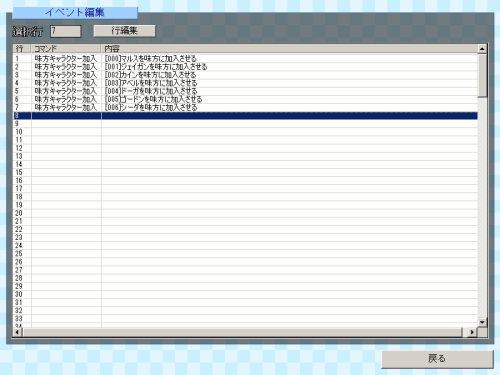Viewport: 500px width, 375px height.
Task: Select empty row number 31
Action: click(245, 302)
